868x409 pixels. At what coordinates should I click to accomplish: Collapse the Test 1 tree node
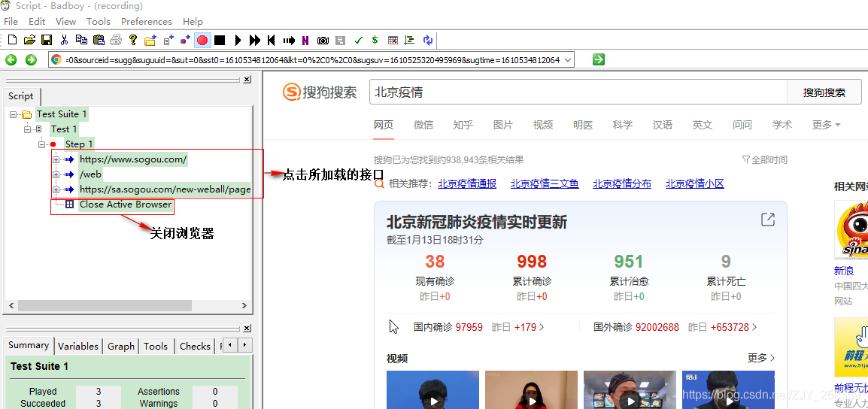click(x=27, y=129)
